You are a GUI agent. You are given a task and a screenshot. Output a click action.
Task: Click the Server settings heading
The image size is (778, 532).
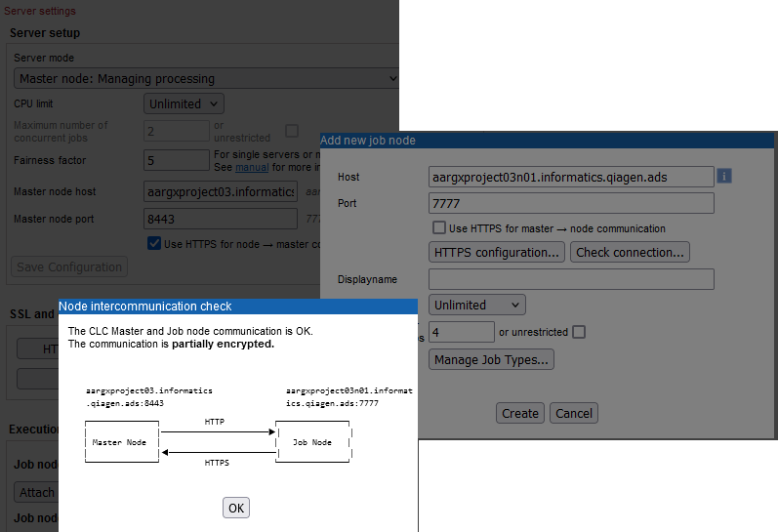[x=40, y=11]
